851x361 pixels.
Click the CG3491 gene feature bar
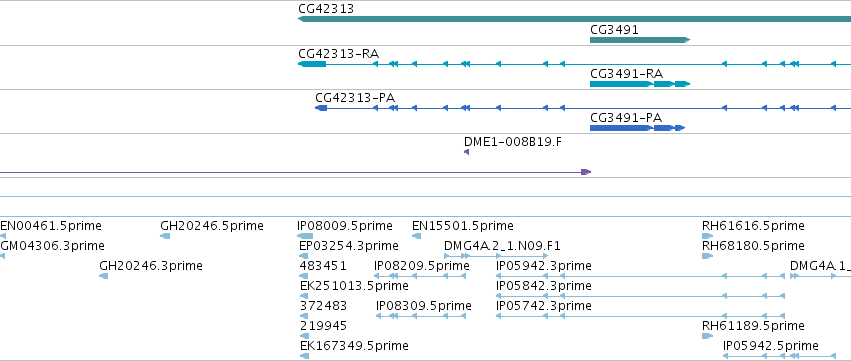[640, 40]
